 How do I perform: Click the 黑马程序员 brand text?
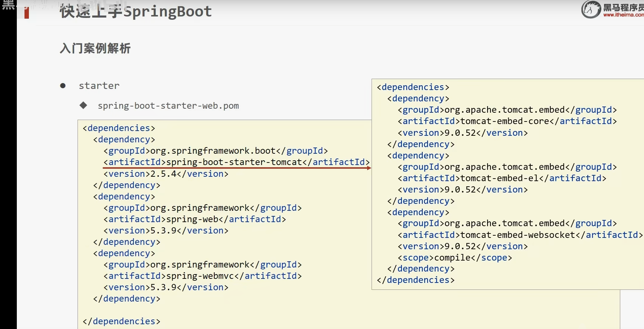(x=623, y=7)
